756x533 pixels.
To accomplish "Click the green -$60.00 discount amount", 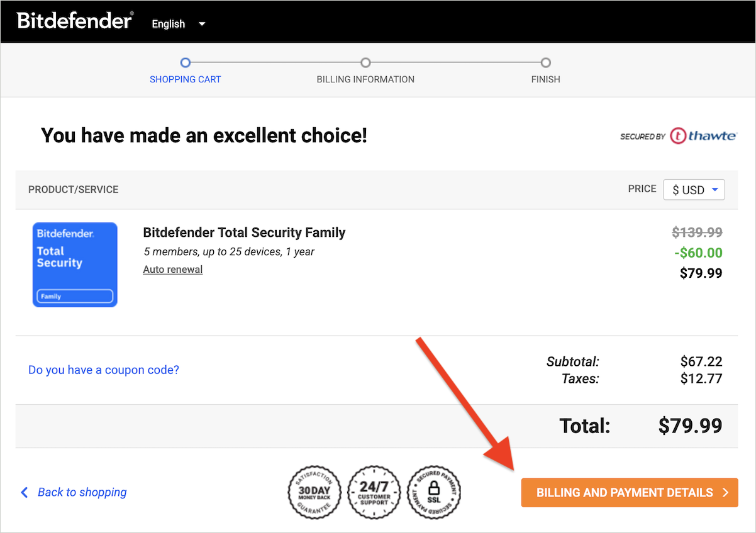I will click(x=698, y=253).
